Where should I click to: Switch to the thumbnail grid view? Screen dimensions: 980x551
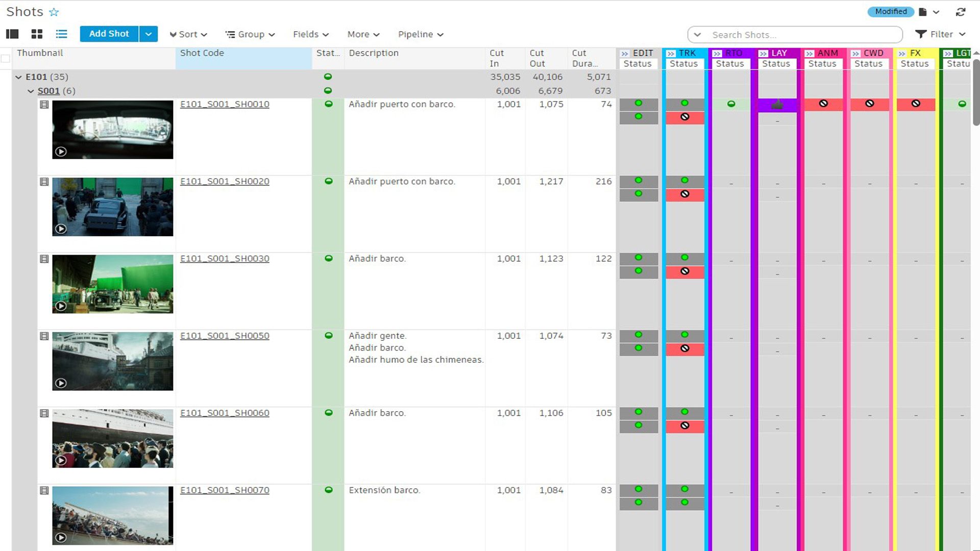point(37,34)
